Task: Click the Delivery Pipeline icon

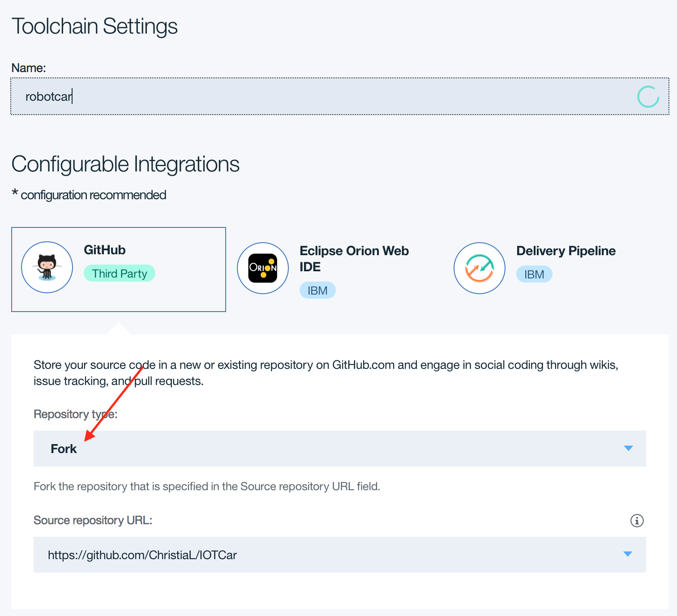Action: pos(480,268)
